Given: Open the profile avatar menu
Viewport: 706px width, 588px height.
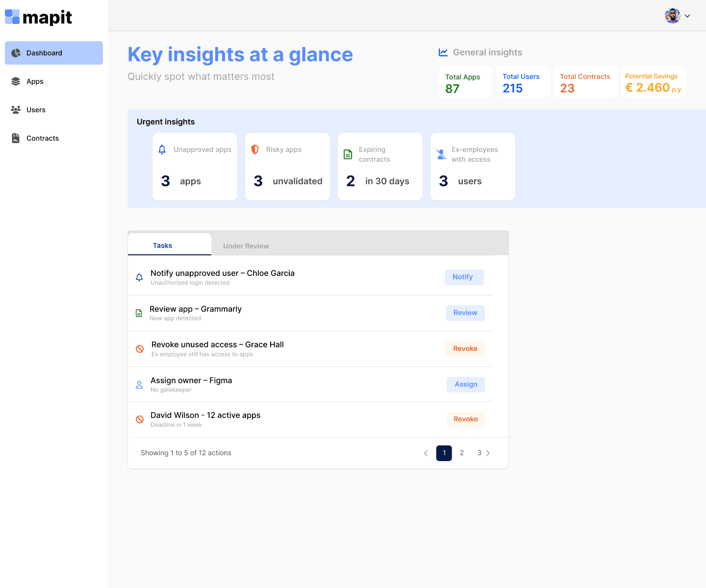Looking at the screenshot, I should 672,15.
